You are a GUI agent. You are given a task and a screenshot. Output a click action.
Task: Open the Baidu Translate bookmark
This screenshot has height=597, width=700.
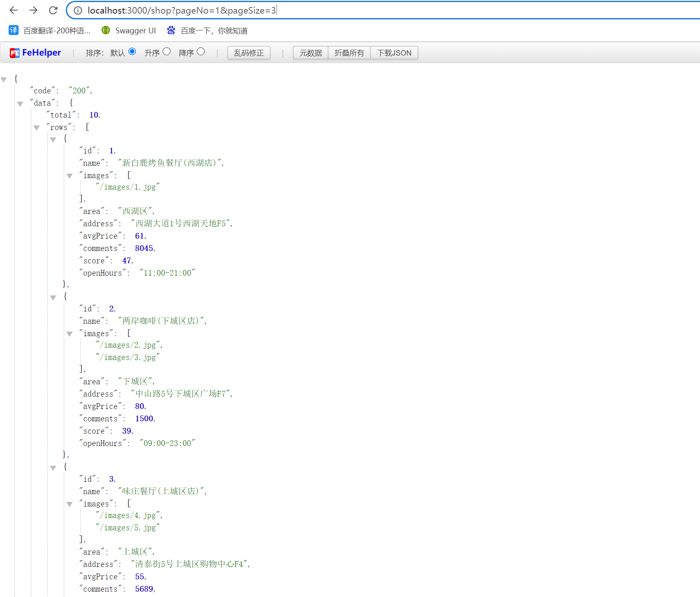(x=49, y=30)
